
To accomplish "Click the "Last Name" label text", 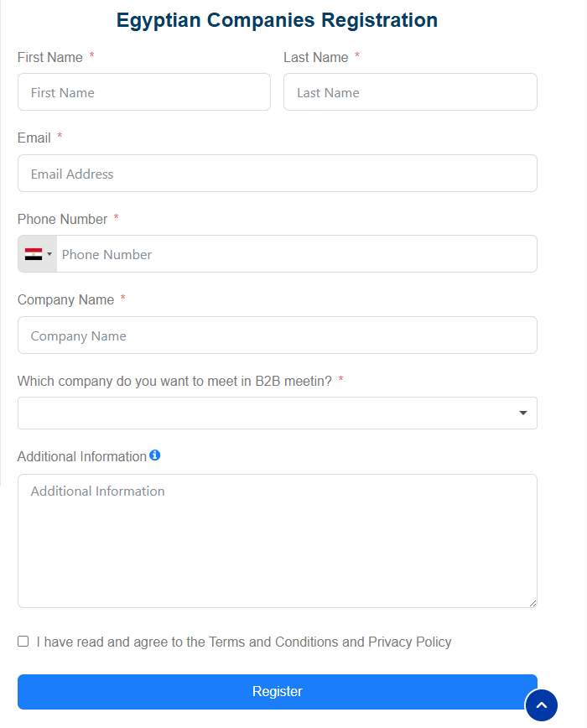I will (316, 57).
